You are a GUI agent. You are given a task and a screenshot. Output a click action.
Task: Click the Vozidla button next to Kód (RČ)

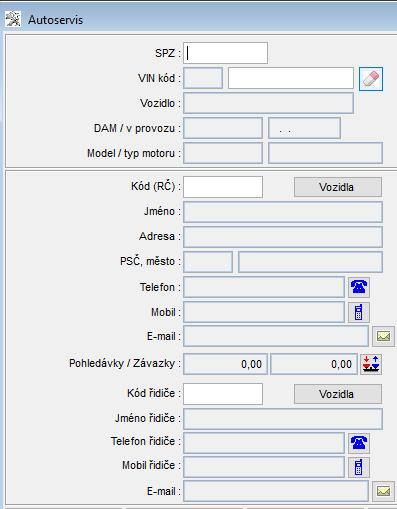point(338,187)
